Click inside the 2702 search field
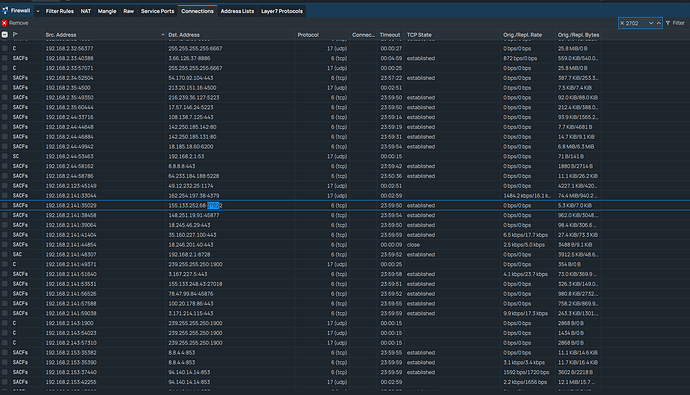Viewport: 690px width, 395px height. pyautogui.click(x=635, y=23)
